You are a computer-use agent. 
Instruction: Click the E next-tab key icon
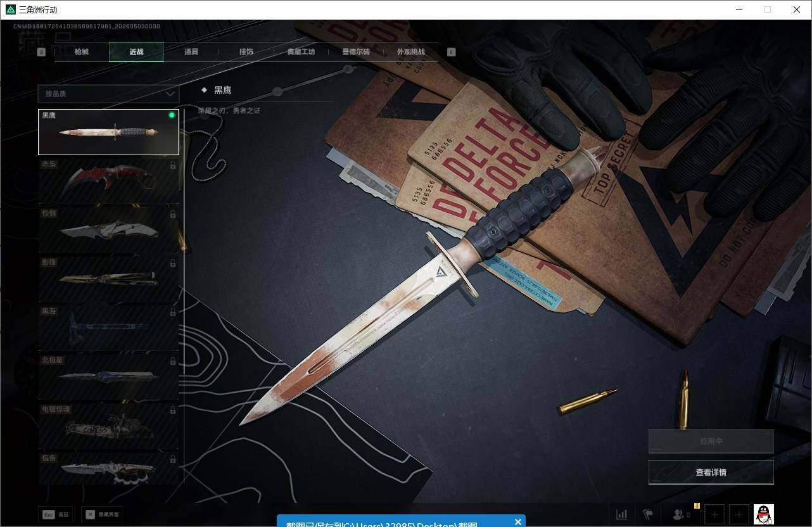click(x=452, y=53)
